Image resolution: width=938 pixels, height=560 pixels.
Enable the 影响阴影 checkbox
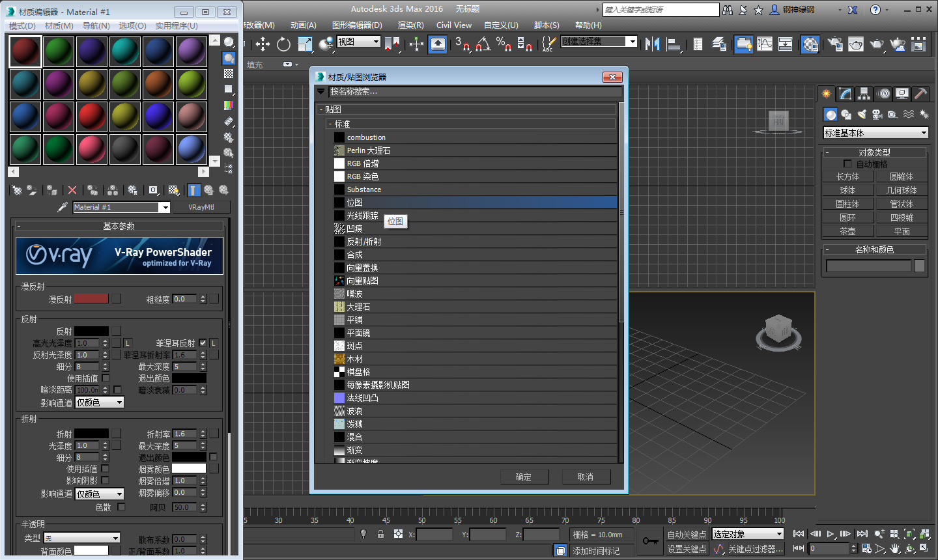click(106, 481)
